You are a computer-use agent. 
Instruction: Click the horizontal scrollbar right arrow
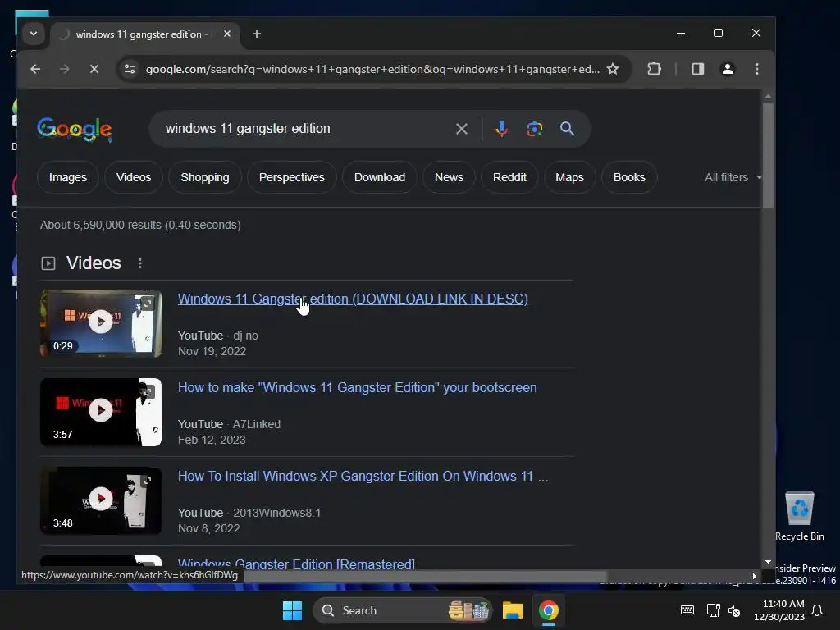tap(755, 577)
